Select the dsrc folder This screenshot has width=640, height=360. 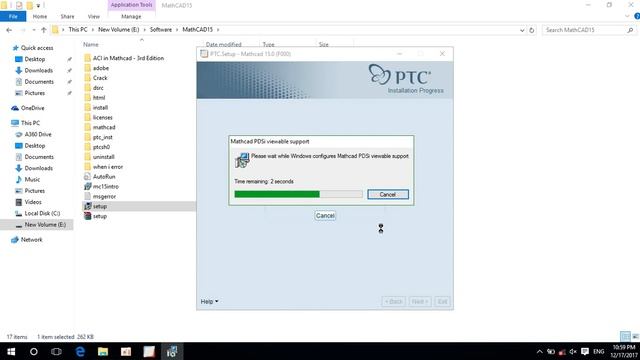tap(98, 88)
